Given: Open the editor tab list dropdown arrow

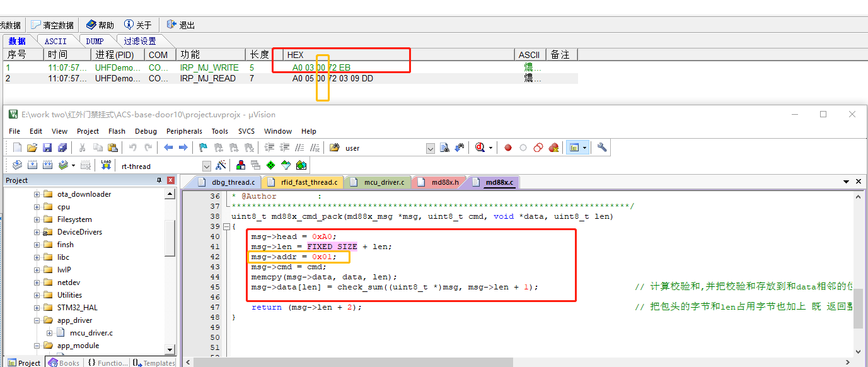Looking at the screenshot, I should [846, 182].
